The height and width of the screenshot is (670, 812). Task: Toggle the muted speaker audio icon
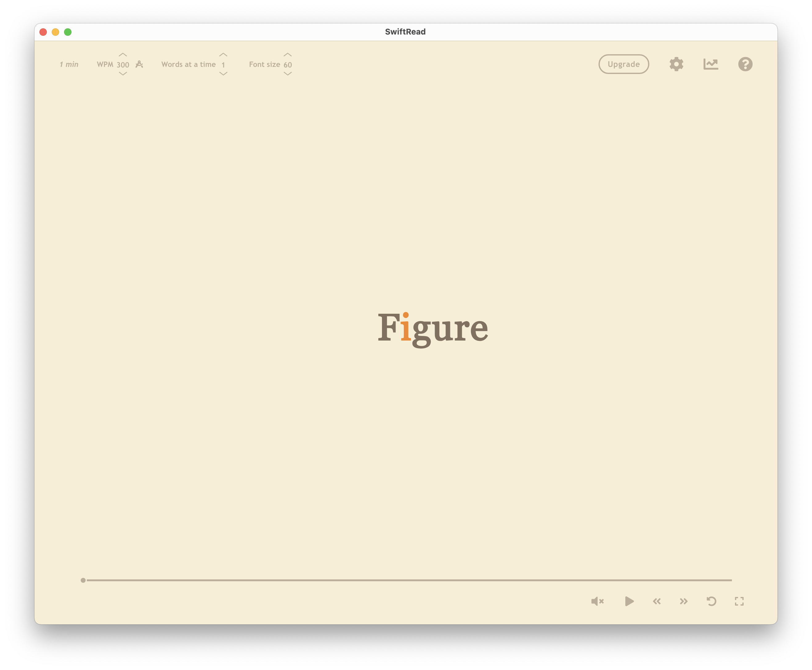click(597, 601)
